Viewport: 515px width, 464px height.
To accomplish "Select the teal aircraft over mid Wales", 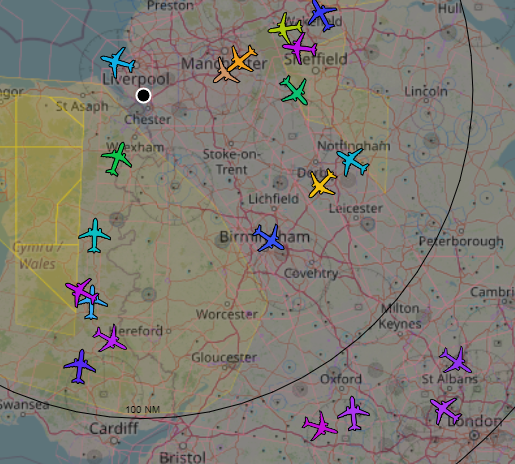I will [95, 236].
